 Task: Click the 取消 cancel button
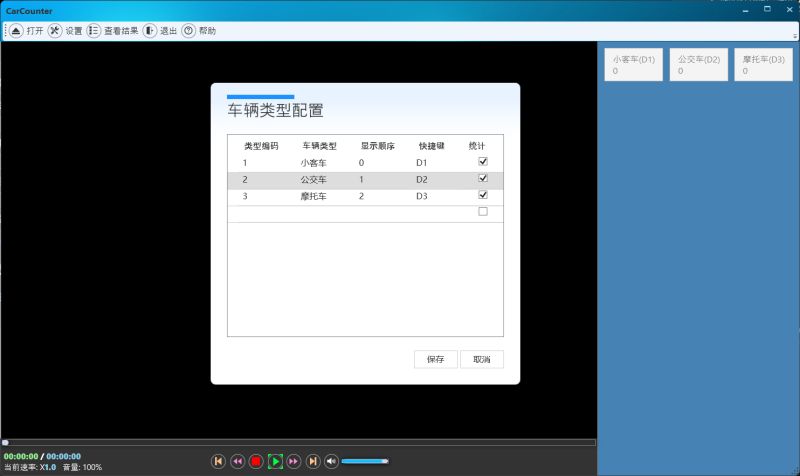pyautogui.click(x=482, y=359)
